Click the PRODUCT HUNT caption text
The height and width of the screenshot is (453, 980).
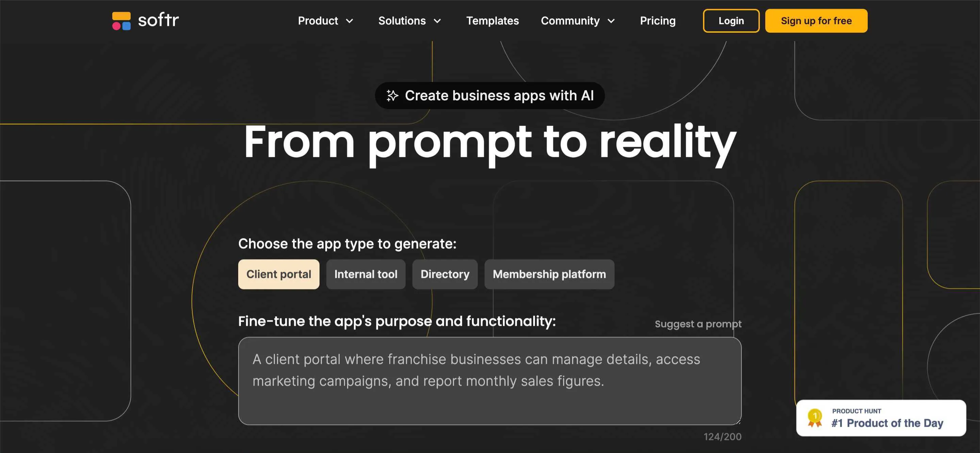(x=856, y=411)
